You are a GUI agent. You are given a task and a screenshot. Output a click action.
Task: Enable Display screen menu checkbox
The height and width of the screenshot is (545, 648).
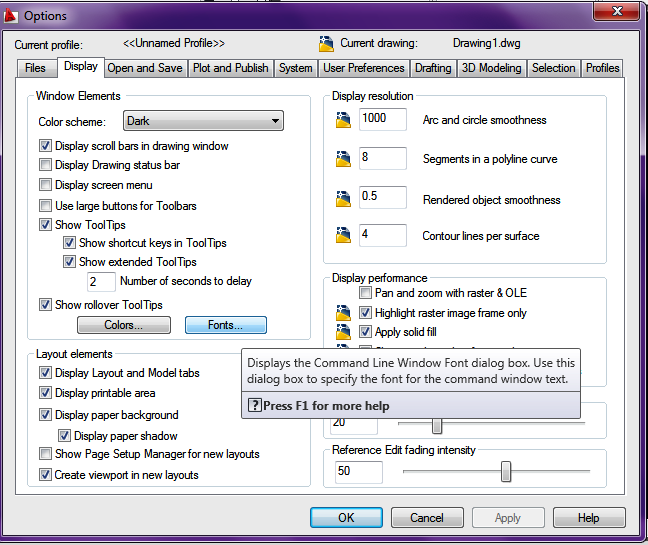coord(45,184)
